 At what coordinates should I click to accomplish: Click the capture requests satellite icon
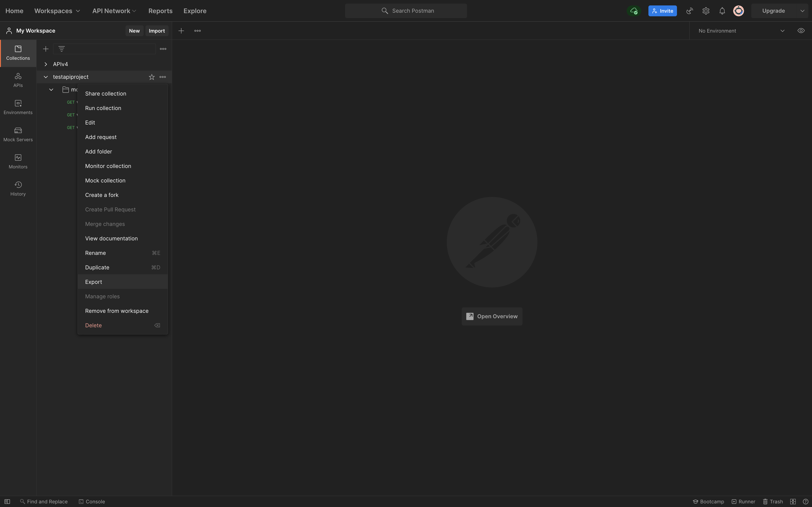pyautogui.click(x=689, y=11)
